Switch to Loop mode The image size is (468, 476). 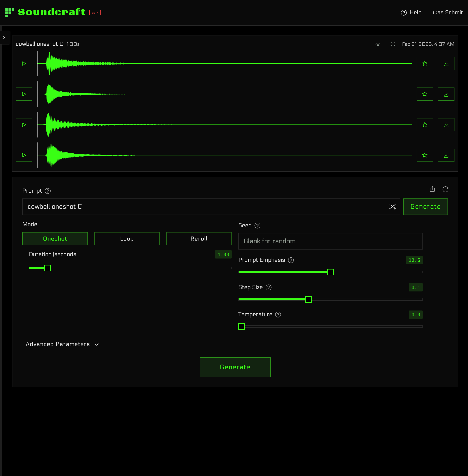coord(127,239)
